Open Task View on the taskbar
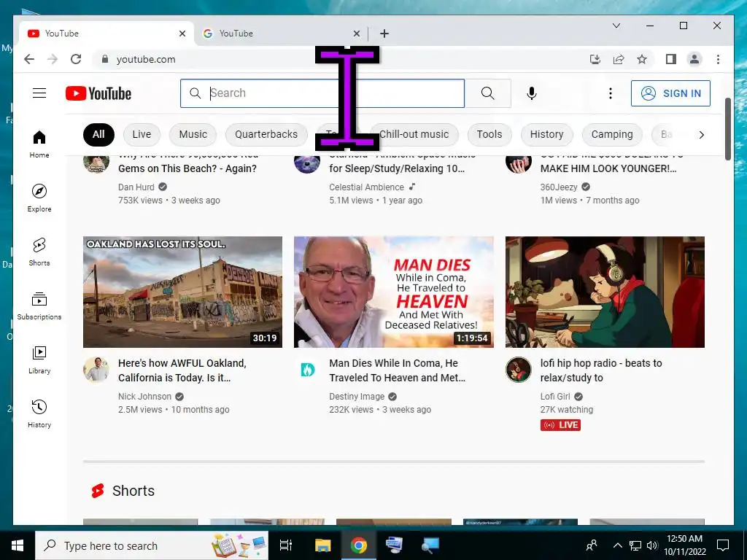 click(x=286, y=545)
